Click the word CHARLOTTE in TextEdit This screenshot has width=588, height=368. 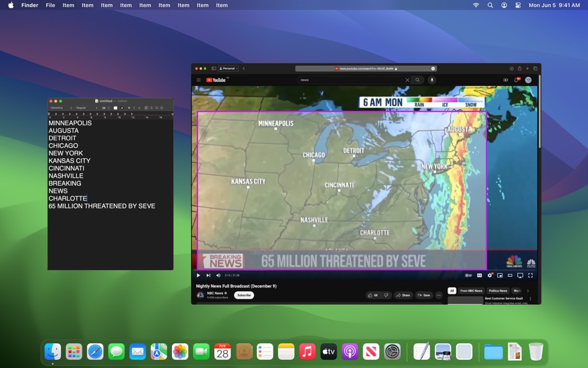pyautogui.click(x=67, y=198)
